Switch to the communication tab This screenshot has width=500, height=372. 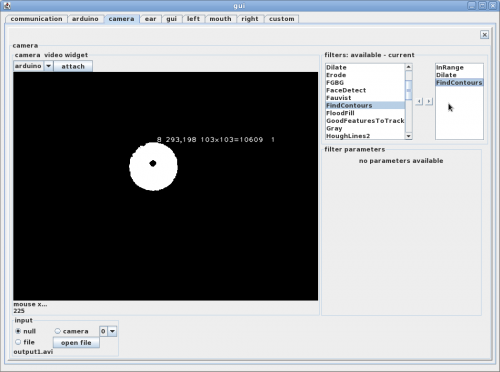pos(36,19)
